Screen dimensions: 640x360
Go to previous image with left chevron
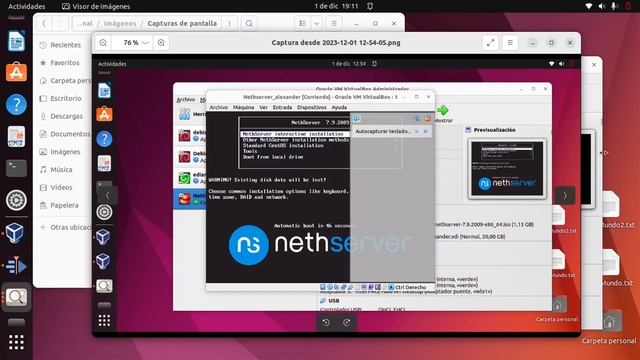pos(107,196)
